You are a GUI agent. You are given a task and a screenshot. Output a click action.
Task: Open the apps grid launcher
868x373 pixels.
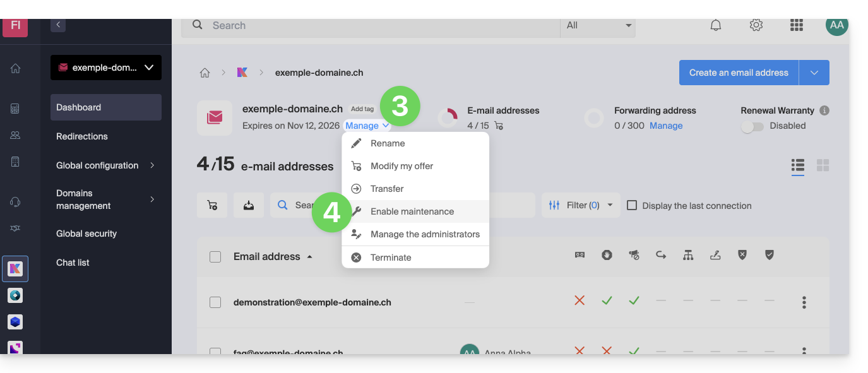(796, 25)
